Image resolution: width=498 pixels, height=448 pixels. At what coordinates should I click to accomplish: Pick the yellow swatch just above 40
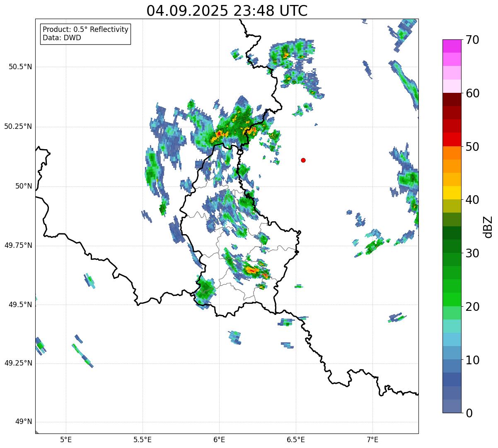click(x=452, y=193)
